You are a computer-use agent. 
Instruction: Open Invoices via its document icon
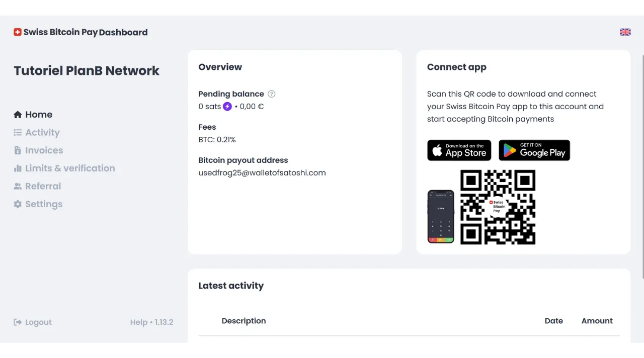[17, 150]
